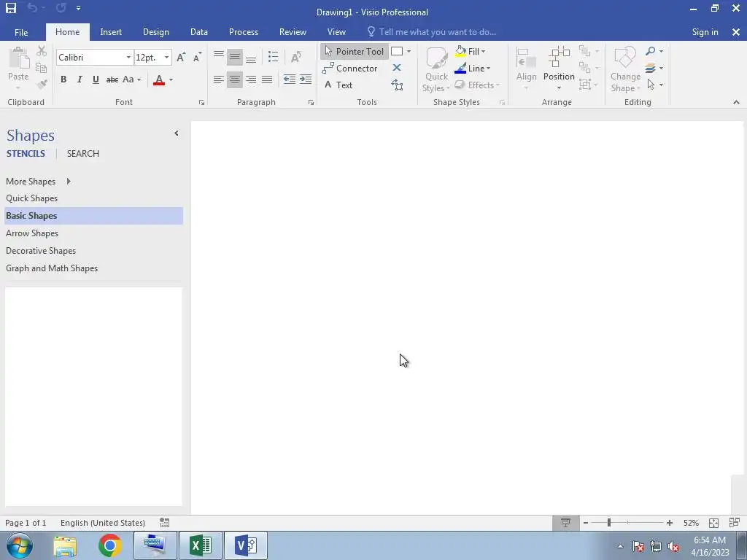Open the Calibri font name dropdown
Screen dimensions: 747x560
pos(128,58)
